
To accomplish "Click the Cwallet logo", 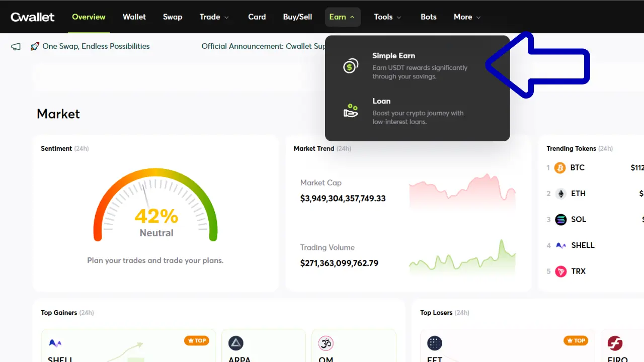I will pyautogui.click(x=33, y=17).
